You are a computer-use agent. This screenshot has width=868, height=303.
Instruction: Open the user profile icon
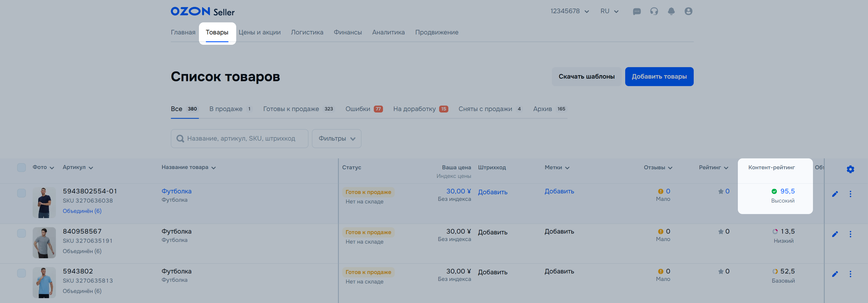[688, 11]
